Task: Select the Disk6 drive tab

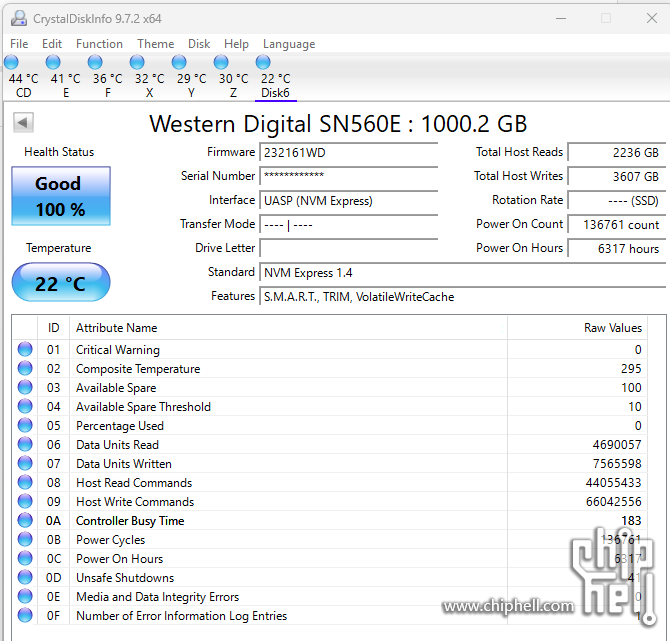Action: point(275,77)
